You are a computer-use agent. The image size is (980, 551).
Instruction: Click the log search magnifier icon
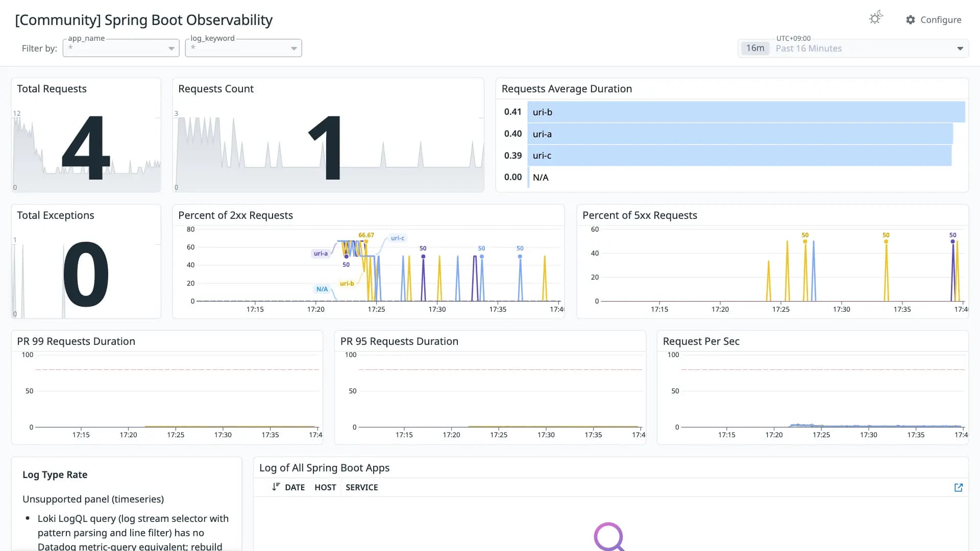pos(609,536)
